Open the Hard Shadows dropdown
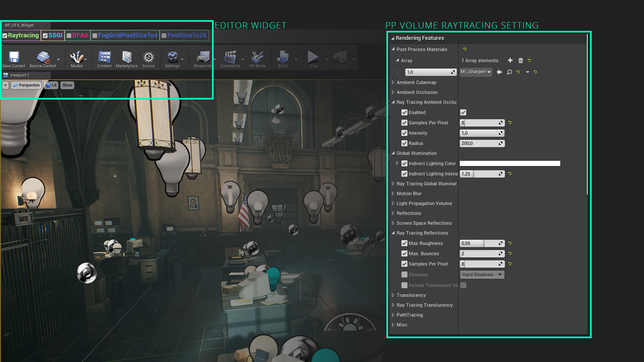Image resolution: width=644 pixels, height=362 pixels. (482, 275)
